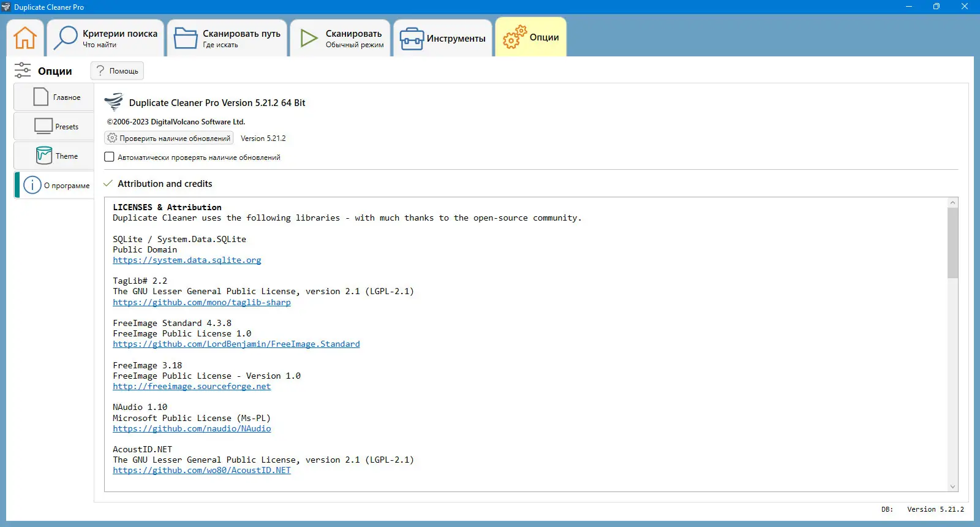This screenshot has width=980, height=527.
Task: Click the Microsoft Public License (Ms-PL) line
Action: click(x=192, y=418)
